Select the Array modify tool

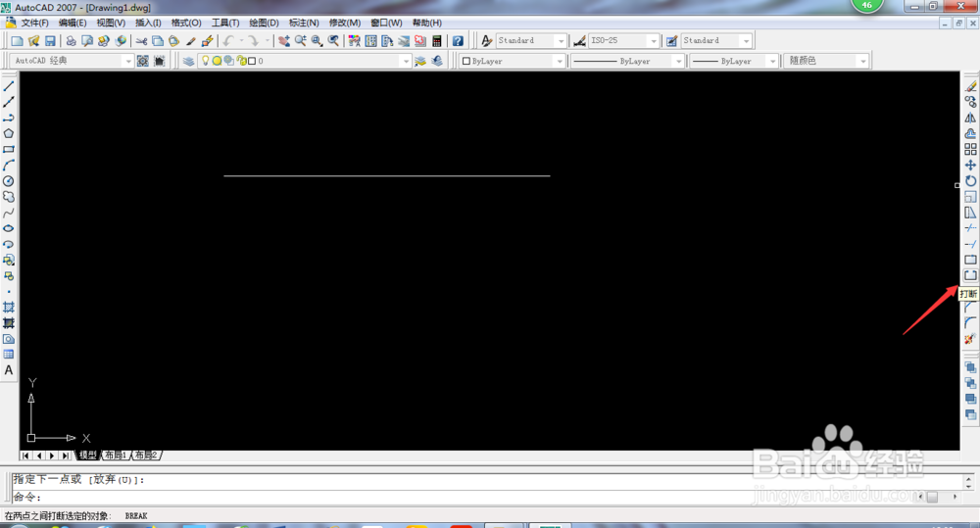tap(970, 149)
